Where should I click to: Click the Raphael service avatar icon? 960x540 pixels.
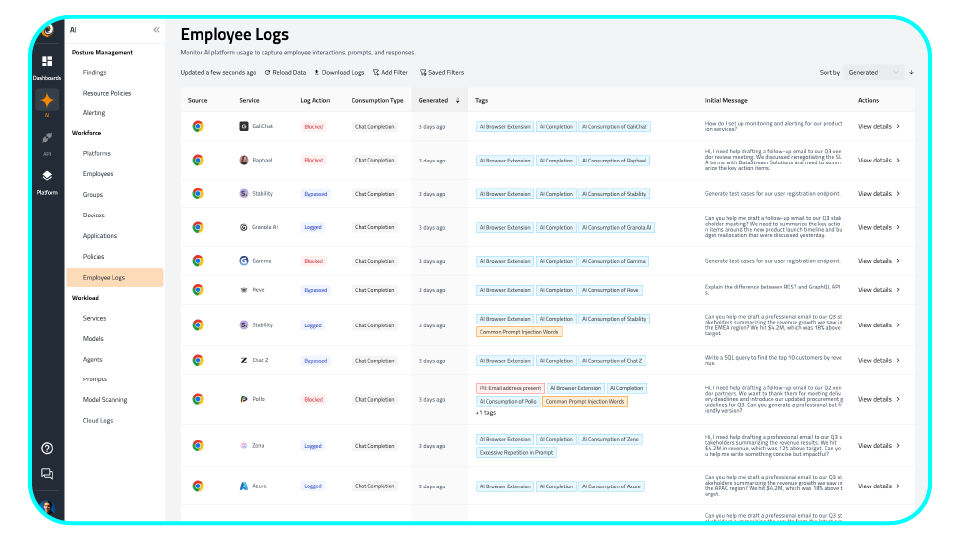(x=244, y=160)
